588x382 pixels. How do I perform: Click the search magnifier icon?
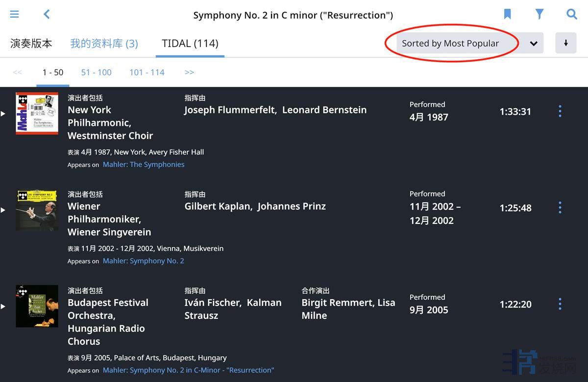coord(571,14)
